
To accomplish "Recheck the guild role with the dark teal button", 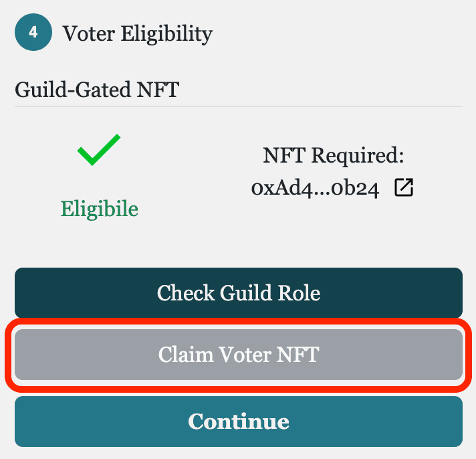I will pyautogui.click(x=239, y=293).
